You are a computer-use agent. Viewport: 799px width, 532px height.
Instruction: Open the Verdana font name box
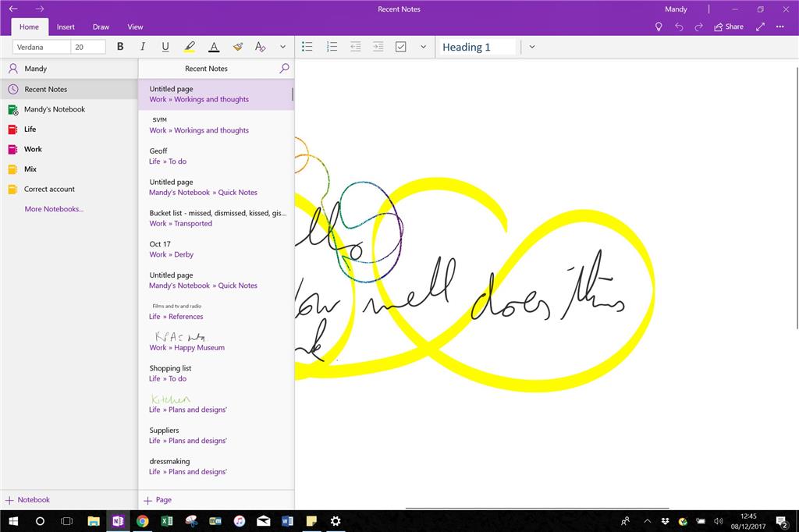click(41, 47)
